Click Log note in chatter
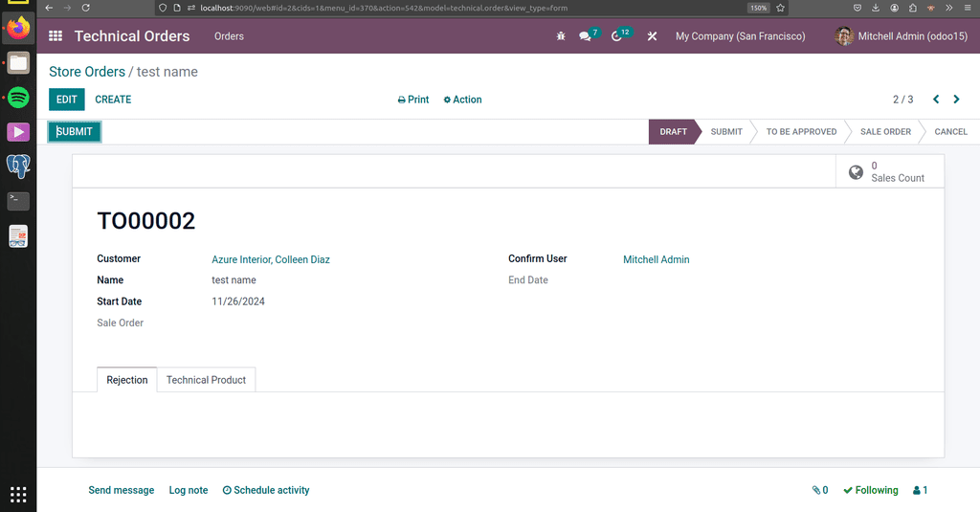 click(189, 490)
